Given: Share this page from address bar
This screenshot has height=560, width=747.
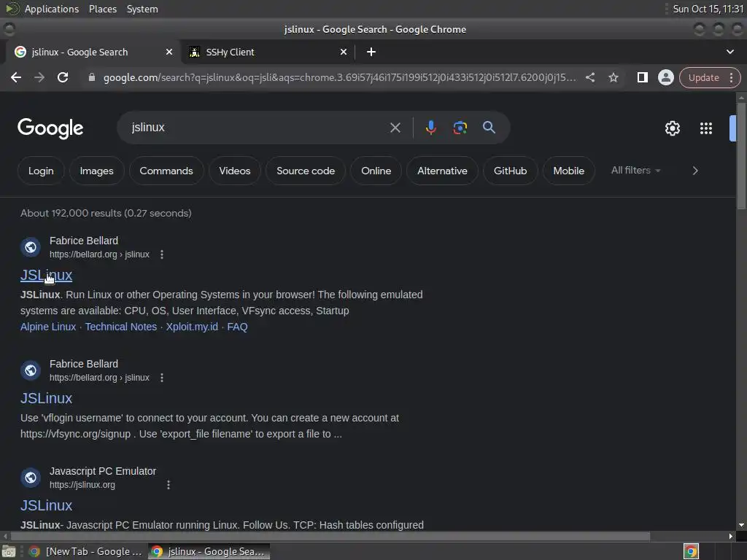Looking at the screenshot, I should pyautogui.click(x=589, y=77).
